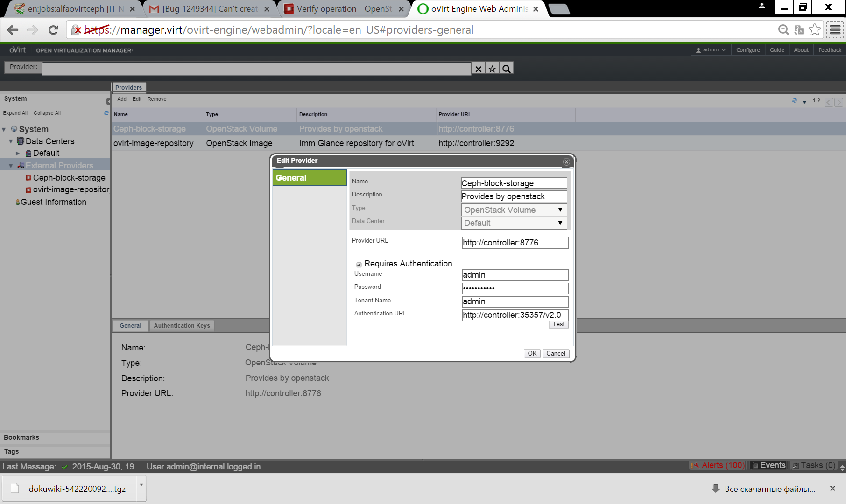Click the Cancel button
This screenshot has width=846, height=504.
(556, 353)
